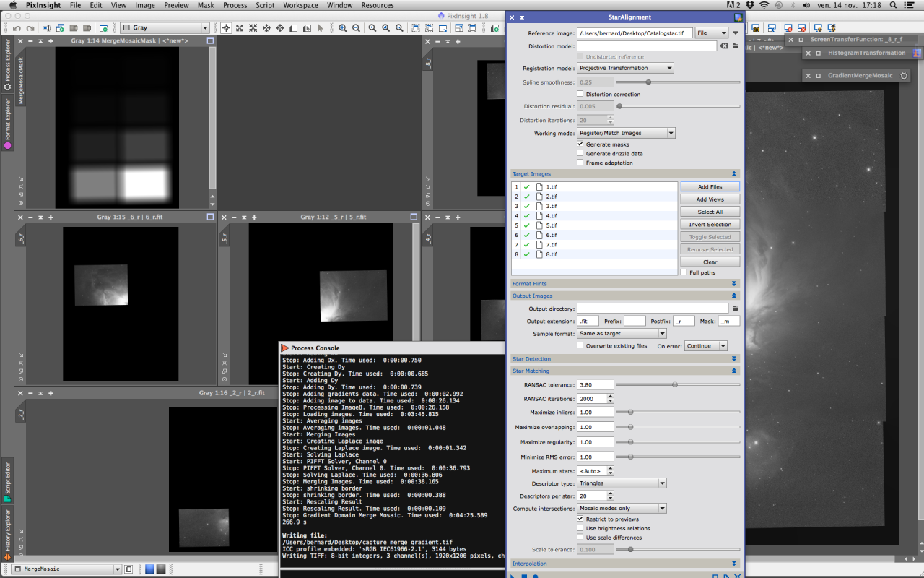
Task: Open the Descriptor type dropdown
Action: [622, 483]
